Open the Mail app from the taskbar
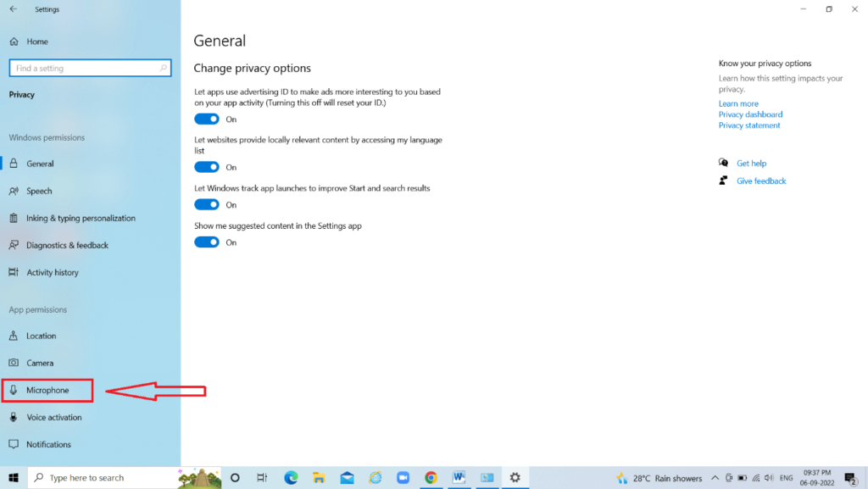 pos(347,477)
